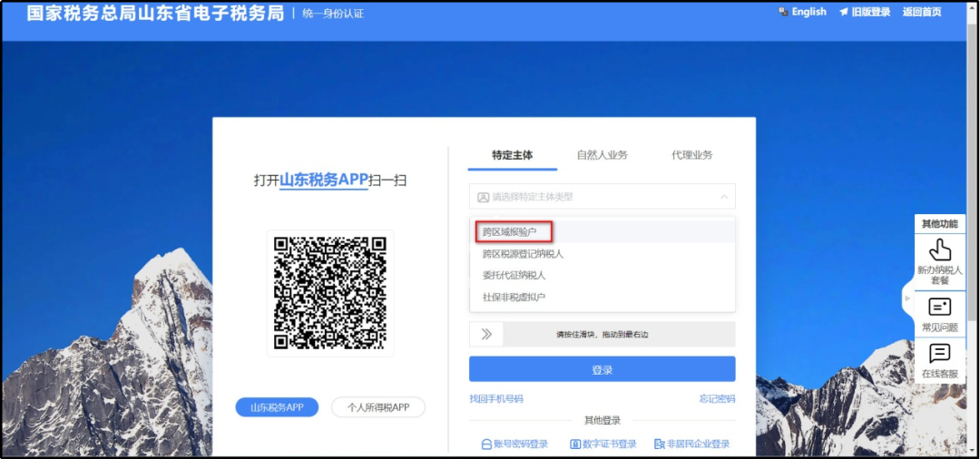Open 忘记密码 link

pos(718,398)
